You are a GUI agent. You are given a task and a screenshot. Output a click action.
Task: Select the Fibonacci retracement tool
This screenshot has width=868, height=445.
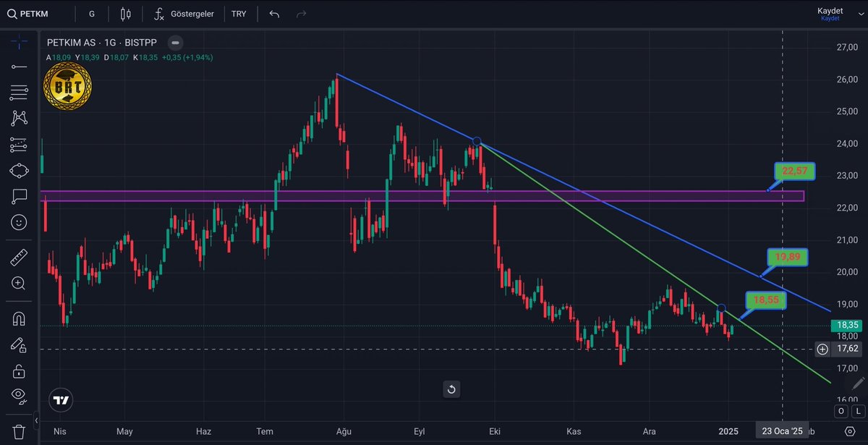click(19, 92)
